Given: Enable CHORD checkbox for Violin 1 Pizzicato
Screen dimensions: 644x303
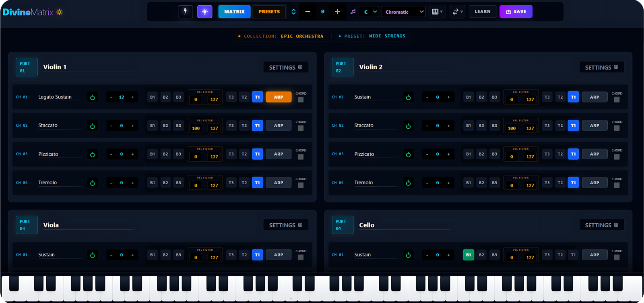Looking at the screenshot, I should tap(301, 157).
